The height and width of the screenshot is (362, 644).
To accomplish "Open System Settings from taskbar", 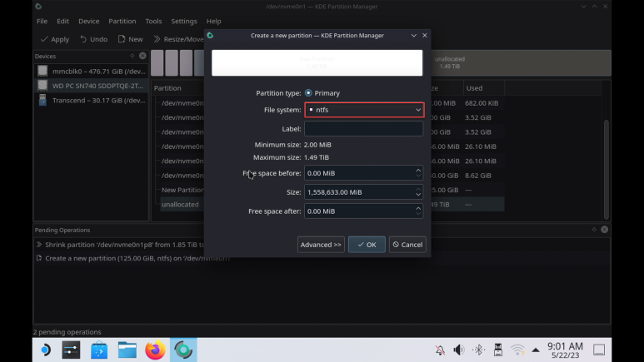I will 71,350.
